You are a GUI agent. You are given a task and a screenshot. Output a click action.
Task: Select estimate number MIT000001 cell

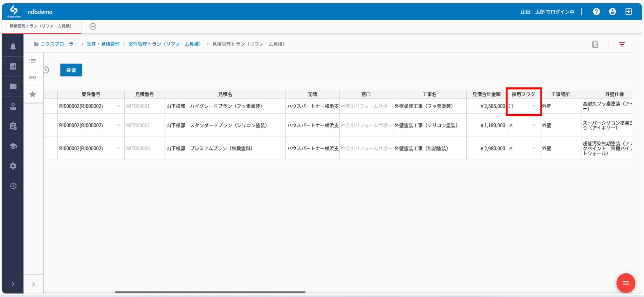(144, 106)
